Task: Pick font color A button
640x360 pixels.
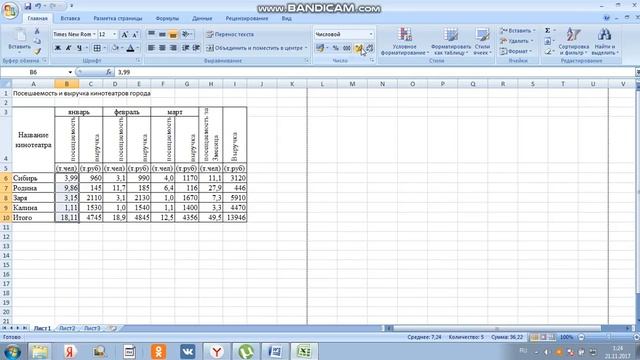Action: point(130,48)
